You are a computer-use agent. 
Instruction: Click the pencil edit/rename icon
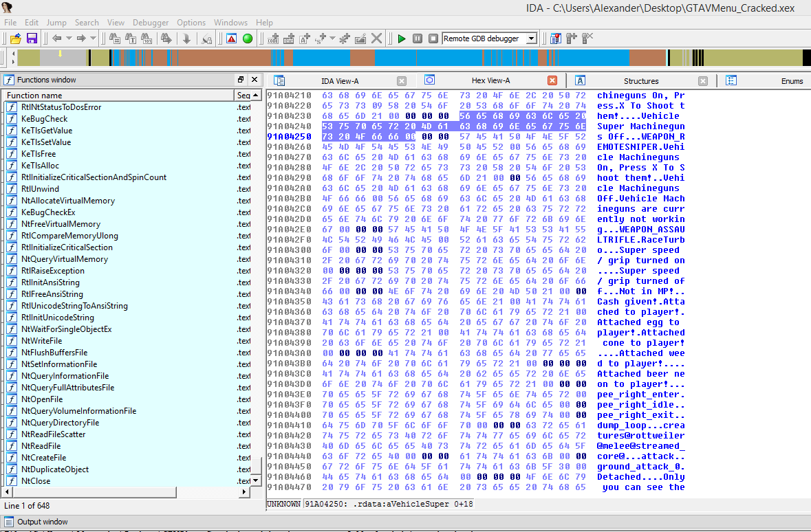click(x=360, y=38)
